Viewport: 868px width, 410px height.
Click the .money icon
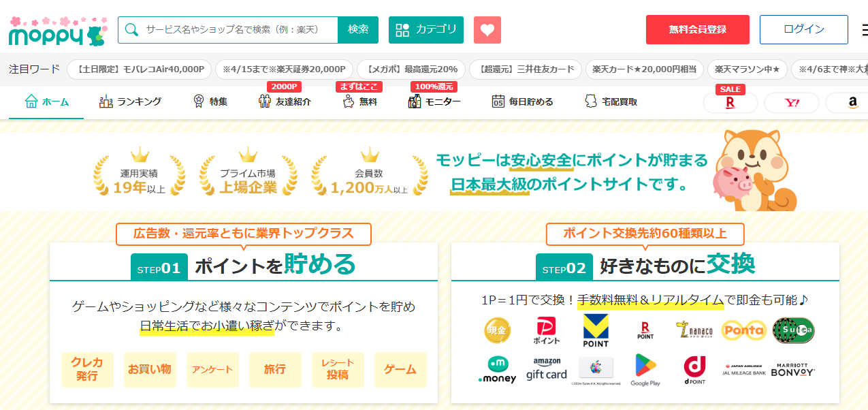pos(498,370)
